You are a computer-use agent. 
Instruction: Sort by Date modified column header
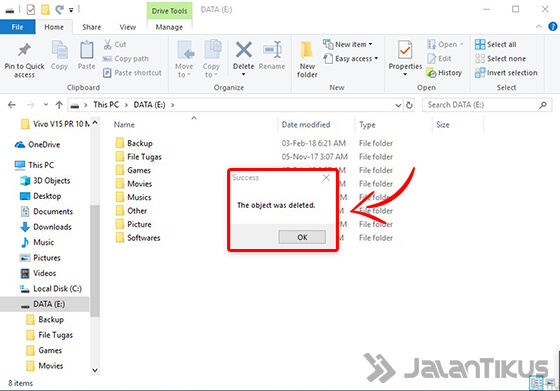point(306,125)
